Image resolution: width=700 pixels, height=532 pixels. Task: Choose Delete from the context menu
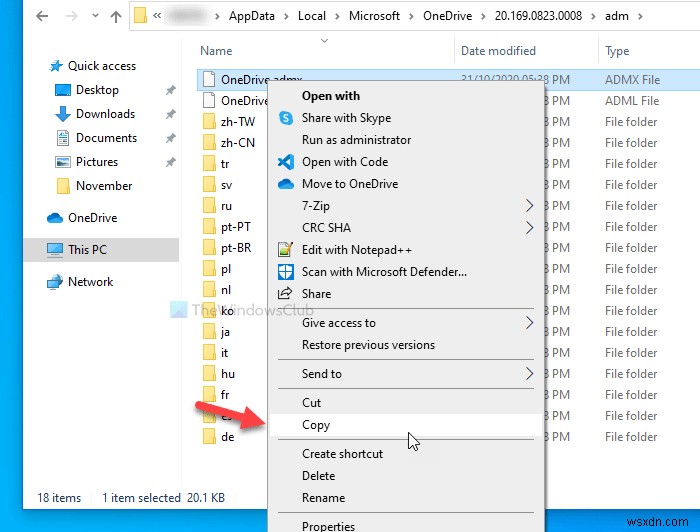tap(318, 476)
